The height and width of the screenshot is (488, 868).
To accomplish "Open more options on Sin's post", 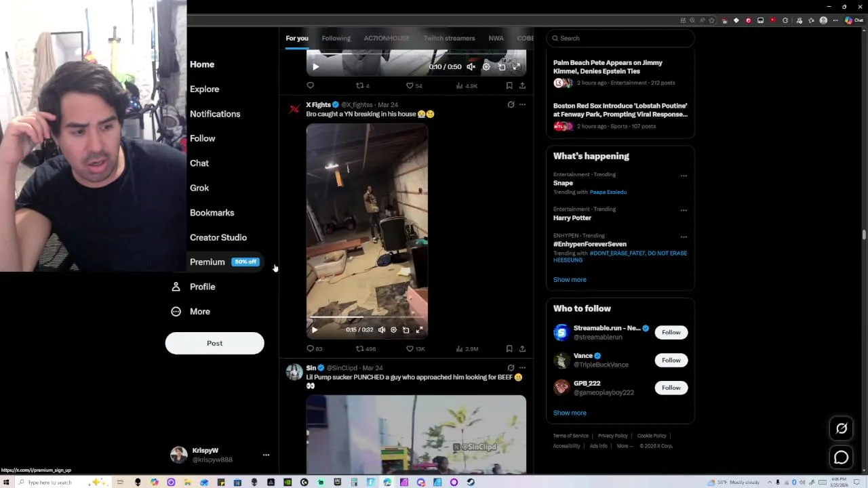I will click(522, 367).
